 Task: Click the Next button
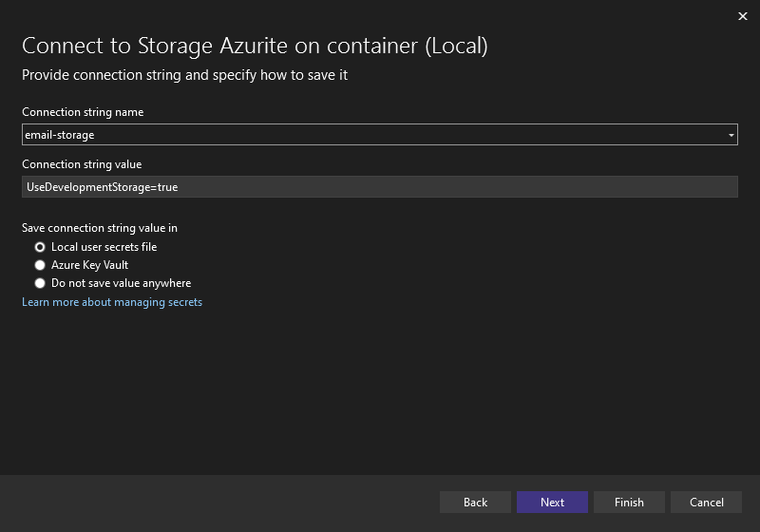pyautogui.click(x=552, y=502)
